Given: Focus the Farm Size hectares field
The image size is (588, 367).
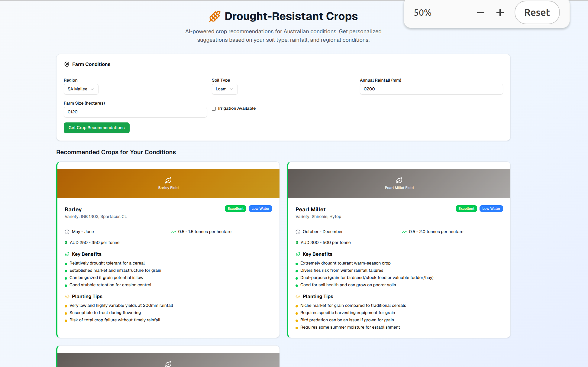Looking at the screenshot, I should click(x=135, y=112).
